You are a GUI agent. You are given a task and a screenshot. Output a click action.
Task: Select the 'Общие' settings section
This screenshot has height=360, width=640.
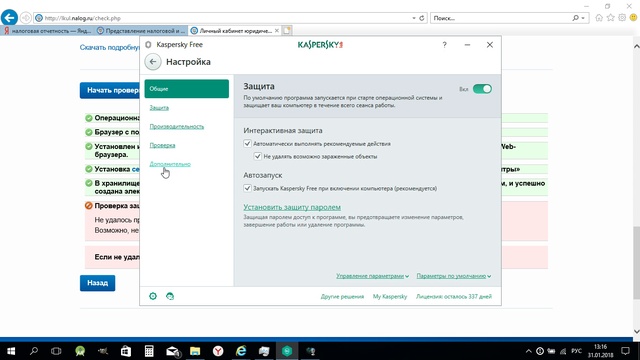(x=187, y=89)
